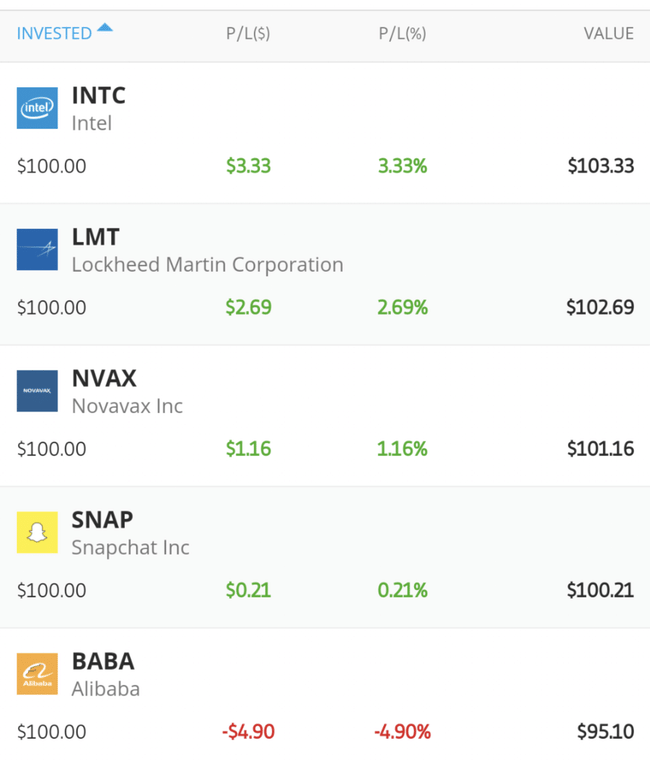Select Alibaba's -4.90% loss percentage

click(402, 732)
